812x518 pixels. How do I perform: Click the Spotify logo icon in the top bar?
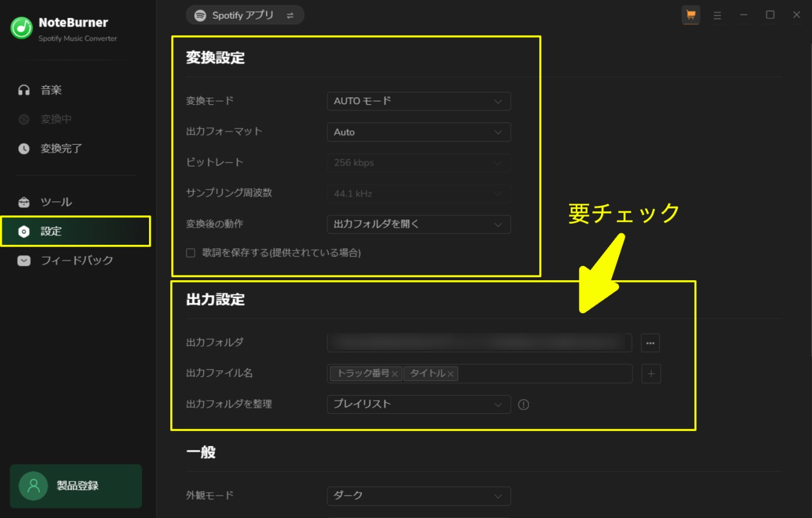pyautogui.click(x=200, y=15)
